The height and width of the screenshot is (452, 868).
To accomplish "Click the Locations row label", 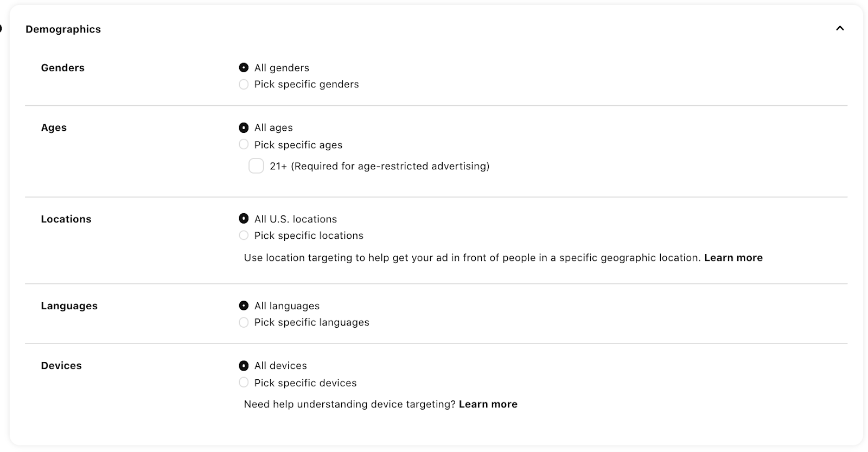I will click(66, 219).
